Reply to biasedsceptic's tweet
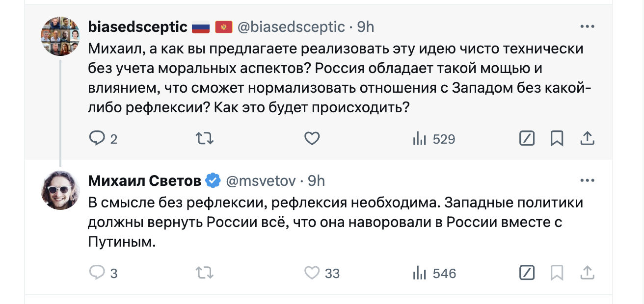The image size is (644, 304). point(97,139)
